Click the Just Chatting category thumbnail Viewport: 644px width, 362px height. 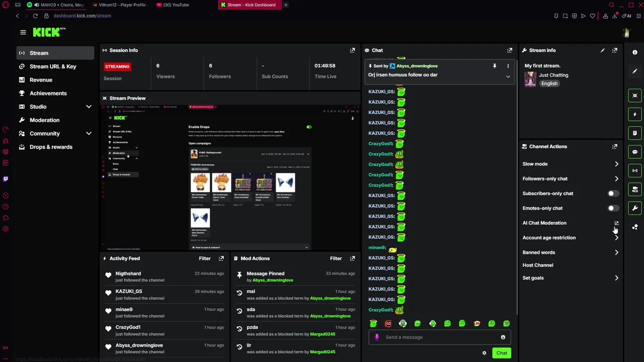click(530, 79)
